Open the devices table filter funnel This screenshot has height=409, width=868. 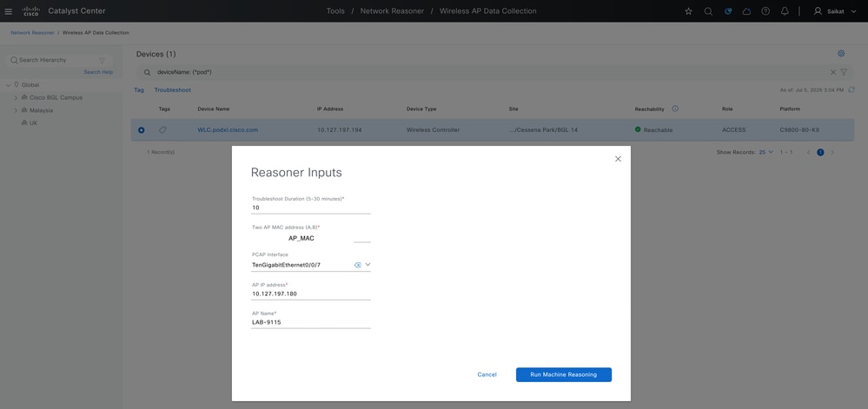coord(844,72)
